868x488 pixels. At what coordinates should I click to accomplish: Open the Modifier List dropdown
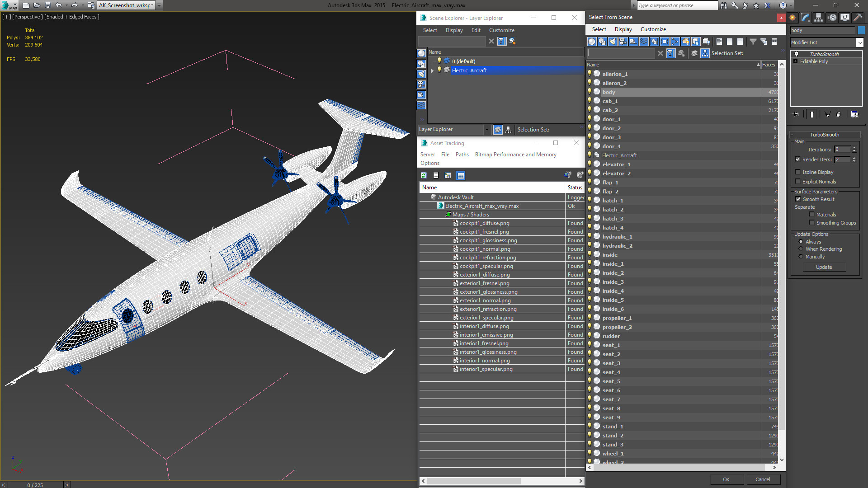click(x=859, y=42)
